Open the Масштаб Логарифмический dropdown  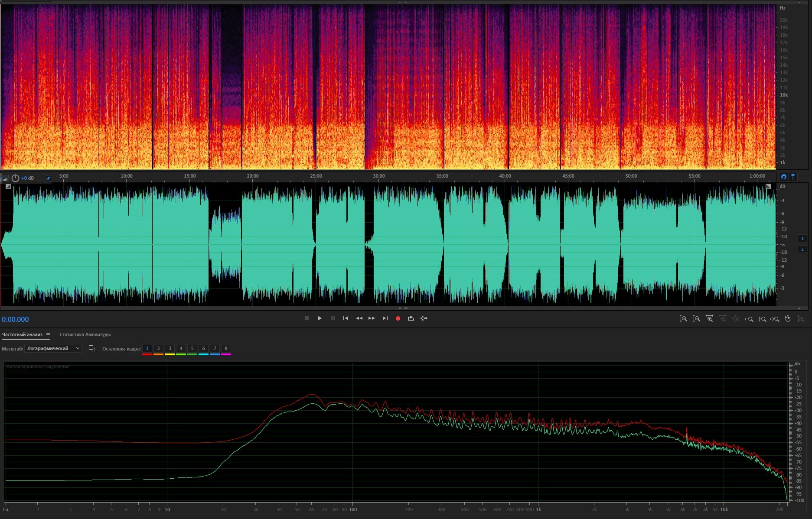53,348
